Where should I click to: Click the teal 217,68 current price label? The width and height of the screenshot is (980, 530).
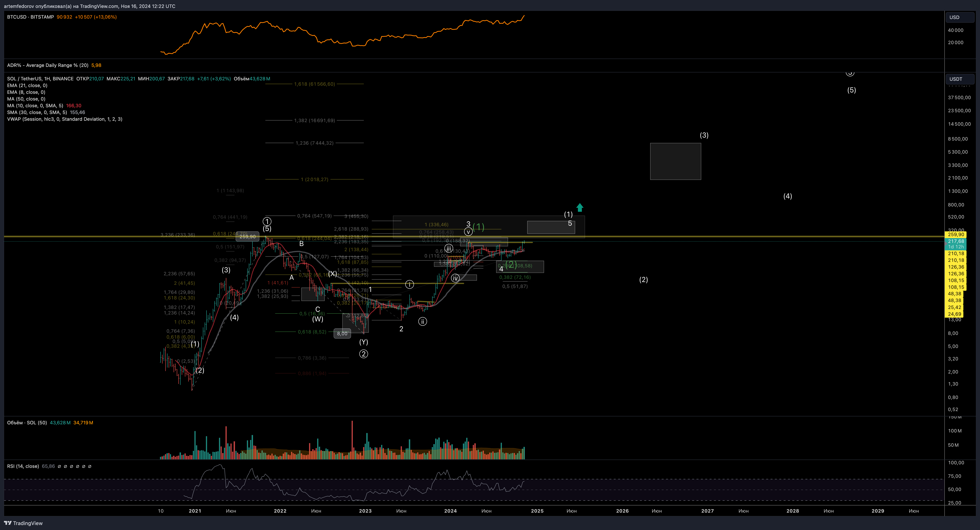coord(956,241)
